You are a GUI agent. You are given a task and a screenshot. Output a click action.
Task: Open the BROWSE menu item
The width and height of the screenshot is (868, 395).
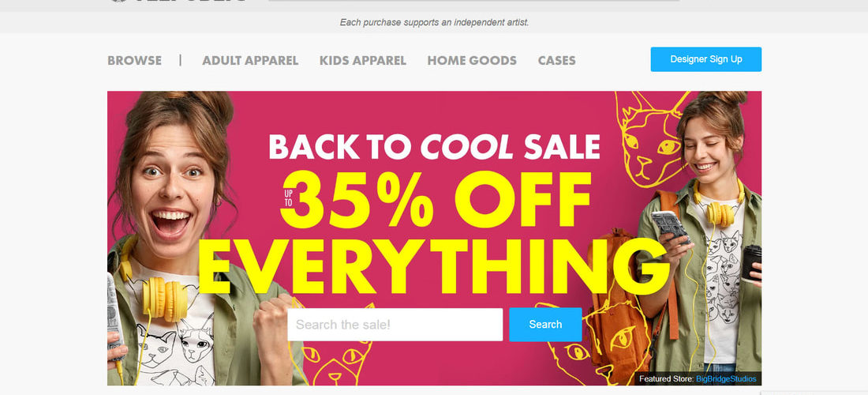134,60
